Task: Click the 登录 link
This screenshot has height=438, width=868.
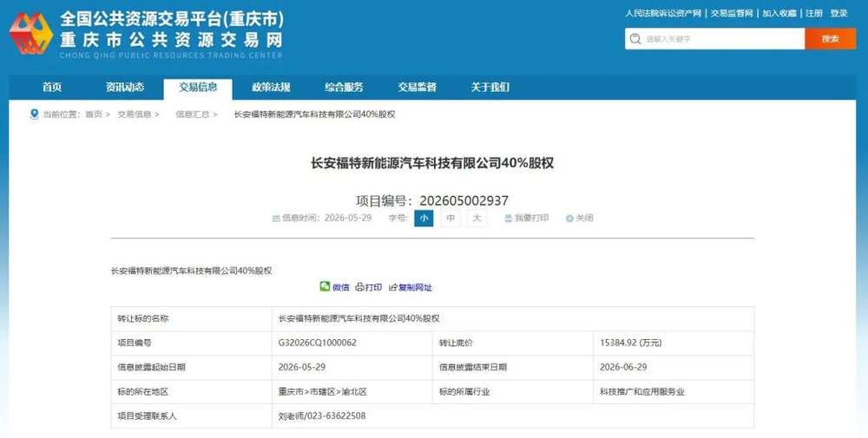Action: click(x=839, y=13)
